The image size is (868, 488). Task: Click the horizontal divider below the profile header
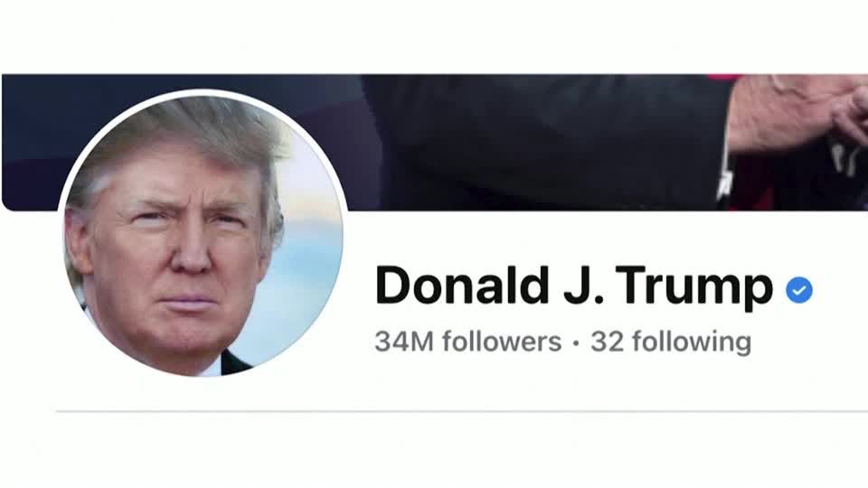point(462,411)
